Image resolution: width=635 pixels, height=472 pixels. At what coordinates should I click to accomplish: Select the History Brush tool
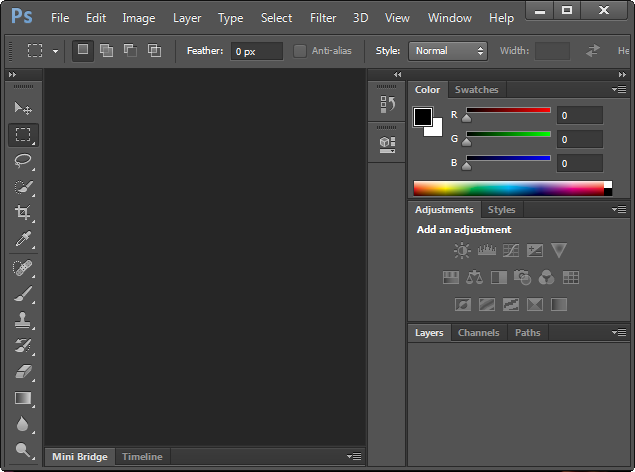pyautogui.click(x=23, y=346)
